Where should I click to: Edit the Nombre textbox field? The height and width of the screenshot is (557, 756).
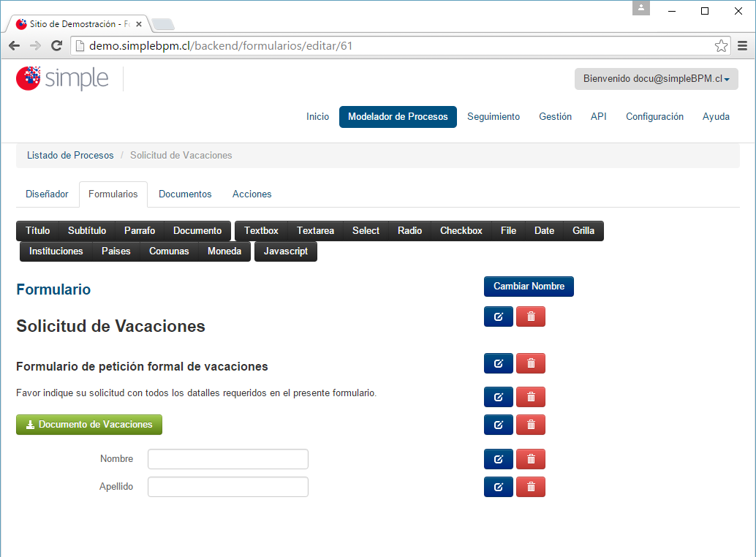pos(498,459)
